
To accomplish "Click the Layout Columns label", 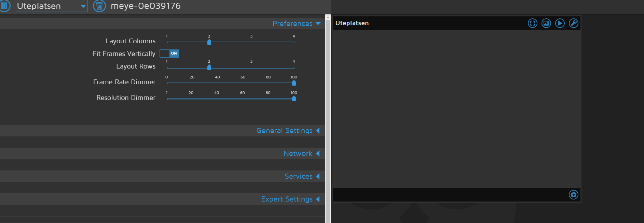I will click(131, 41).
